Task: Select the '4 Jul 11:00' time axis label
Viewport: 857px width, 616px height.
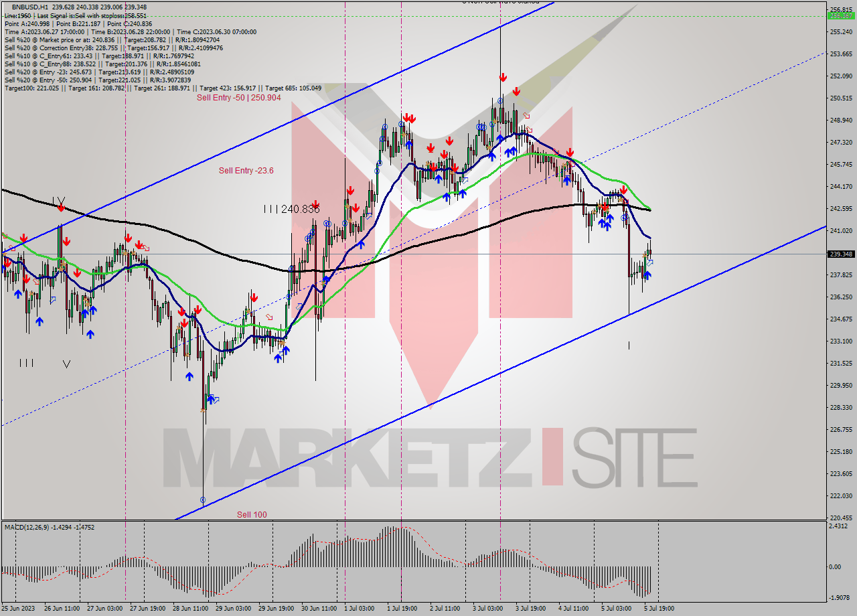Action: pos(574,609)
